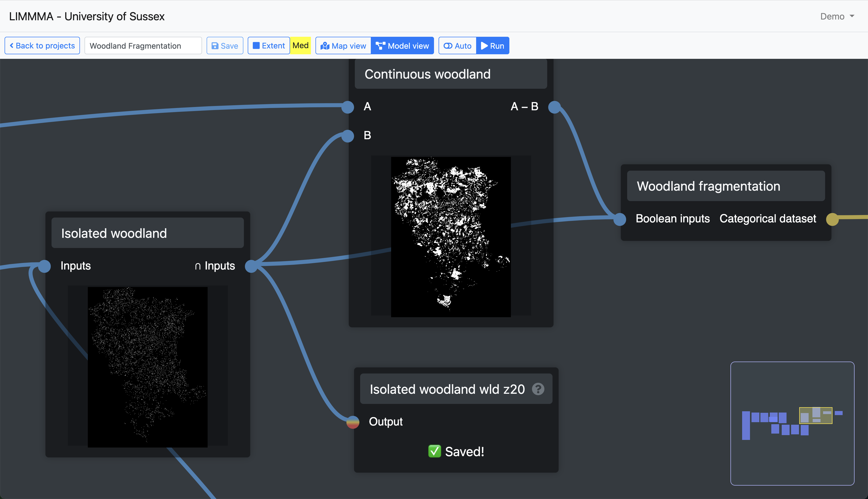
Task: Run the model
Action: [x=492, y=46]
